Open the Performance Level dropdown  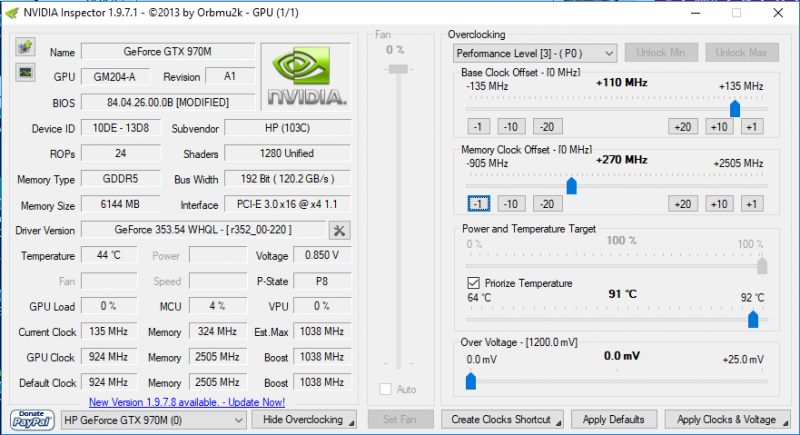[535, 53]
